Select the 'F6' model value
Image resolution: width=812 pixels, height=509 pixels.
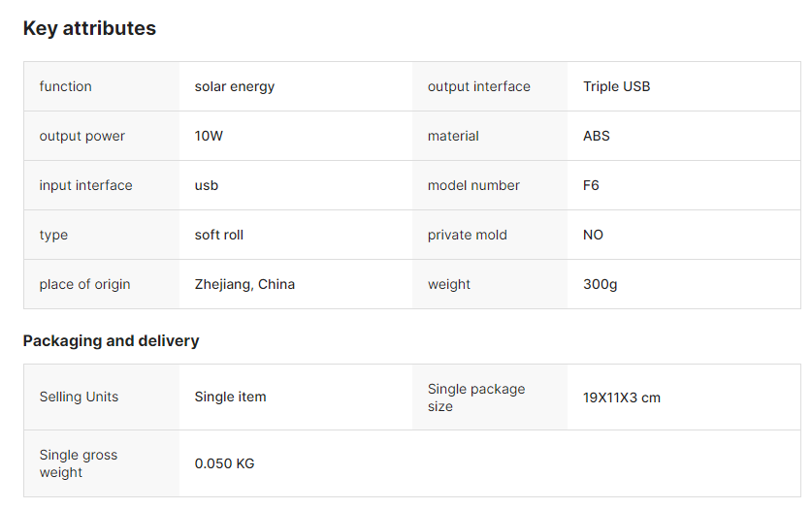(591, 185)
